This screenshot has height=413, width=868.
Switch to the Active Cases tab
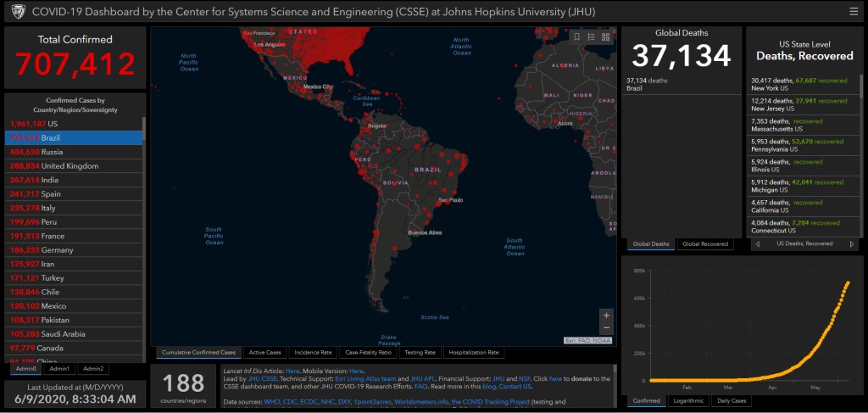(265, 352)
